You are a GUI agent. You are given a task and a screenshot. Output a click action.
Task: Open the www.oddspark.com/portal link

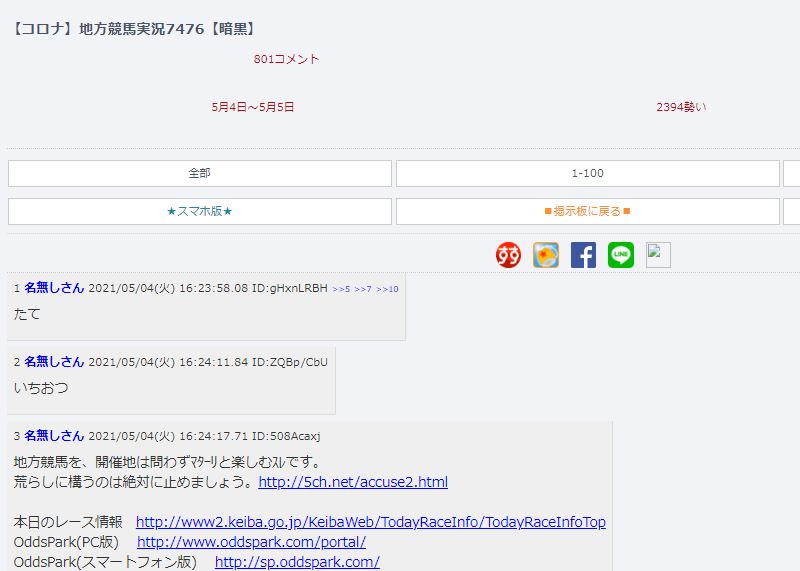point(252,542)
